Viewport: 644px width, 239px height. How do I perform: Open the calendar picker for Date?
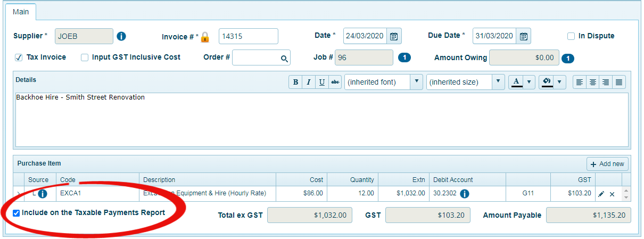tap(394, 36)
